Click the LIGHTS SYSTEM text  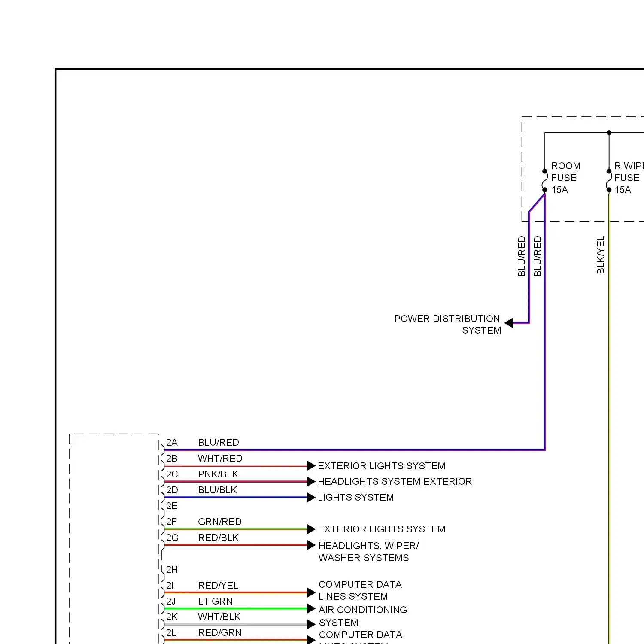(x=356, y=497)
